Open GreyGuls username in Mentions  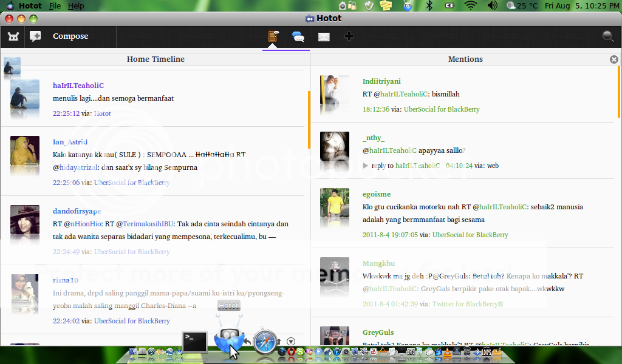click(x=378, y=332)
